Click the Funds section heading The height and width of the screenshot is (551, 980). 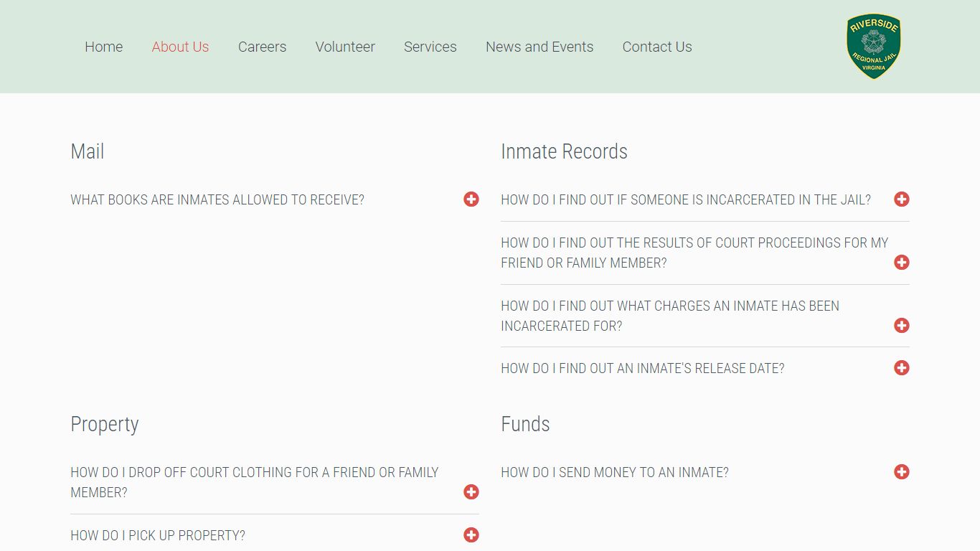click(x=525, y=424)
